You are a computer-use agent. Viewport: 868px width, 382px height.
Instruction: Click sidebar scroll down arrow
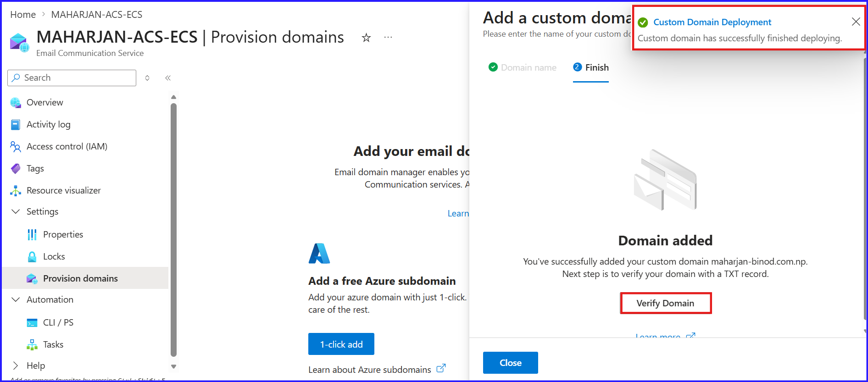[173, 366]
